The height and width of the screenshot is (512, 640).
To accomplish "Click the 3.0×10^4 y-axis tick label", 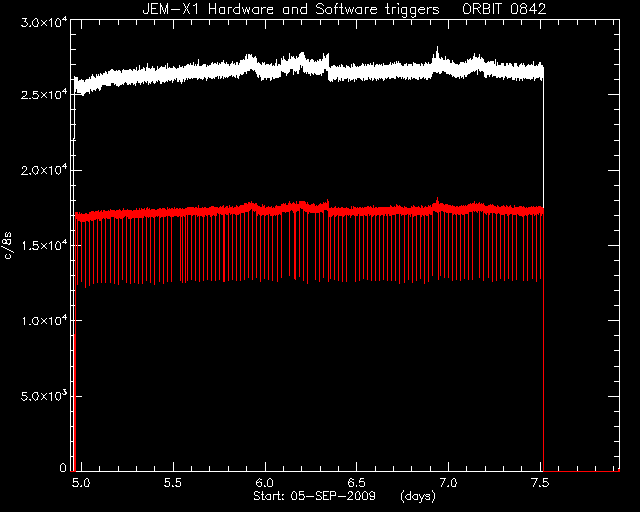I will [x=44, y=22].
